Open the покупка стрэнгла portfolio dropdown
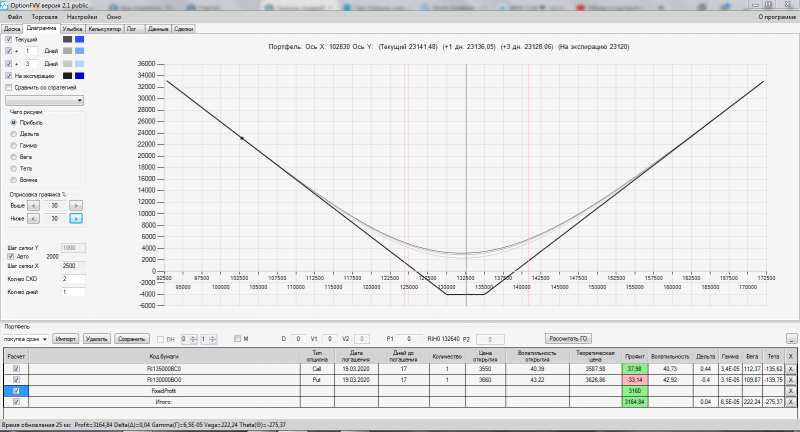Image resolution: width=800 pixels, height=432 pixels. point(25,339)
